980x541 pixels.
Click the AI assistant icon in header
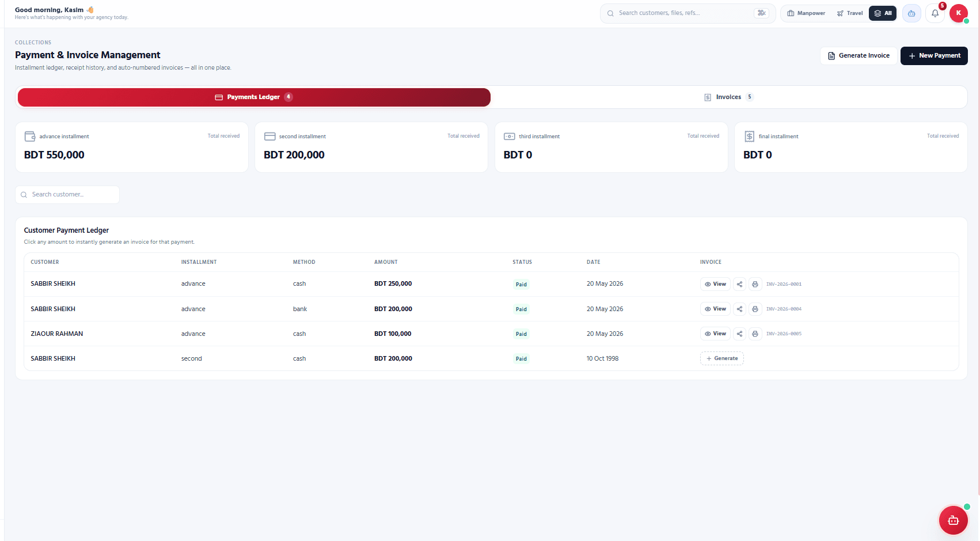click(x=911, y=13)
